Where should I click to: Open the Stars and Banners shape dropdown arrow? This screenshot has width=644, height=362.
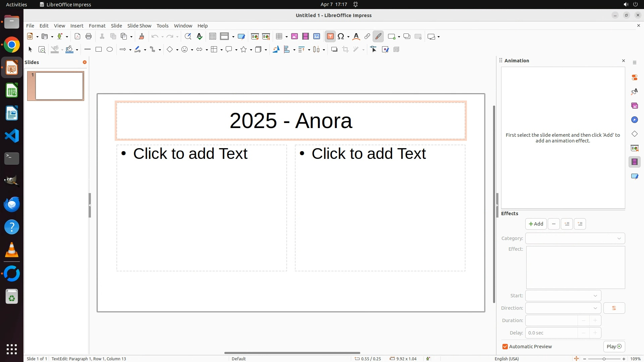(251, 50)
